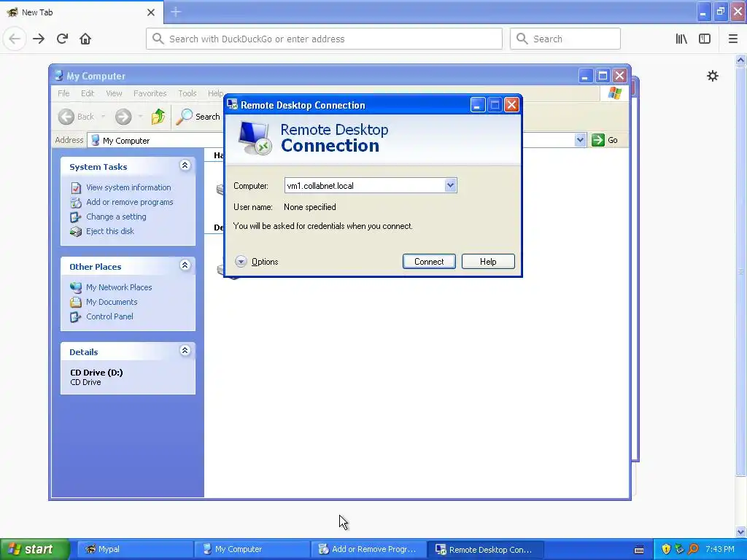
Task: Open the browser hamburger menu
Action: coord(732,39)
